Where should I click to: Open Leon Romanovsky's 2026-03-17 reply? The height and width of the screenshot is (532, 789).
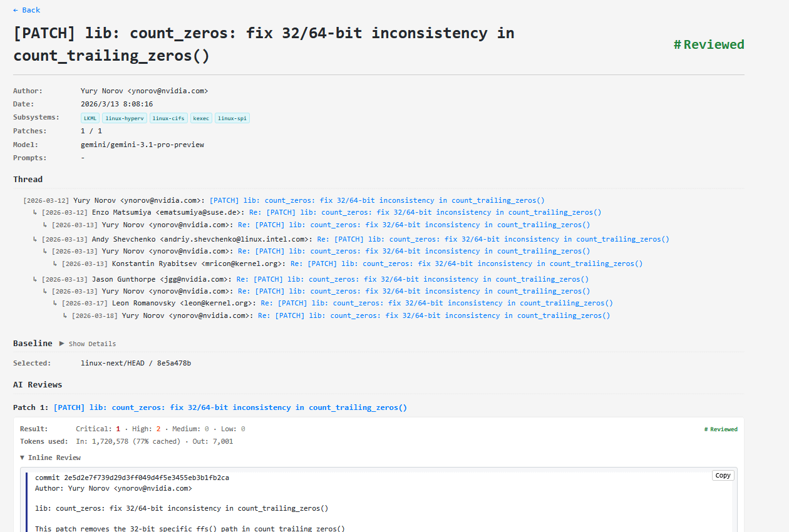click(436, 304)
